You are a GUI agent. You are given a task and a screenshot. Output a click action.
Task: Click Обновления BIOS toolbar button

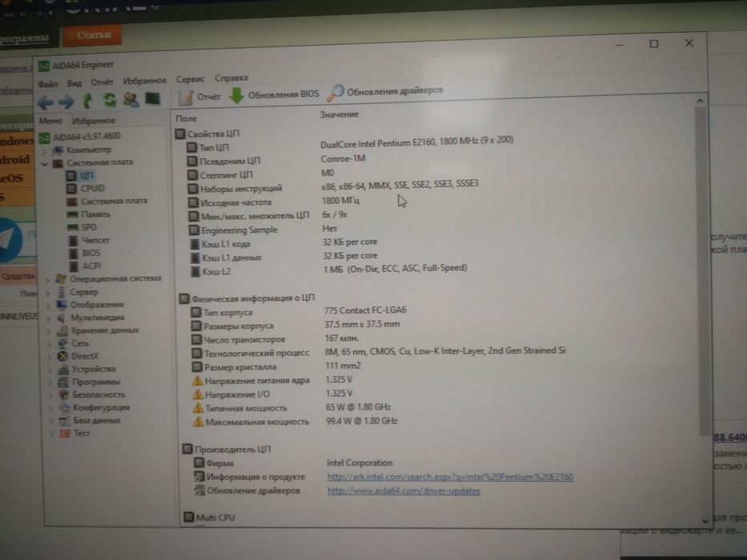pyautogui.click(x=274, y=94)
